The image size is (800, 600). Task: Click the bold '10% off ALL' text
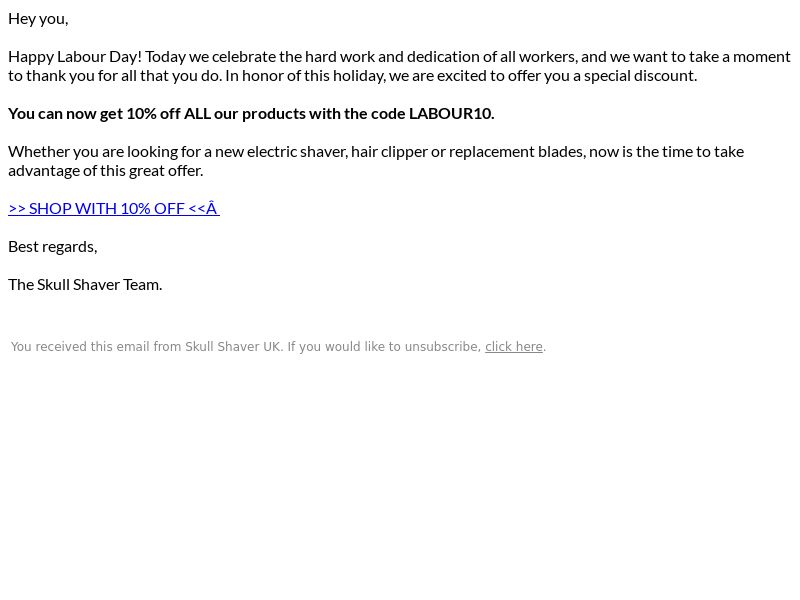pos(169,113)
